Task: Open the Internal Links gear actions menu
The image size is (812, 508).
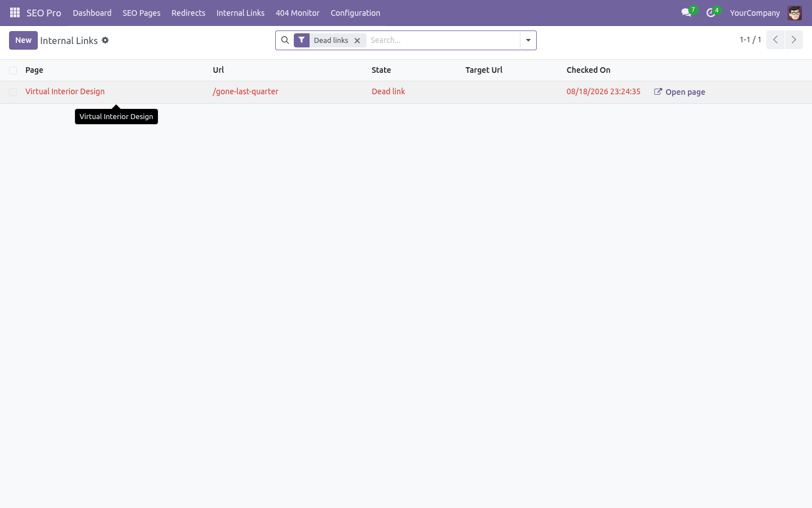Action: (105, 40)
